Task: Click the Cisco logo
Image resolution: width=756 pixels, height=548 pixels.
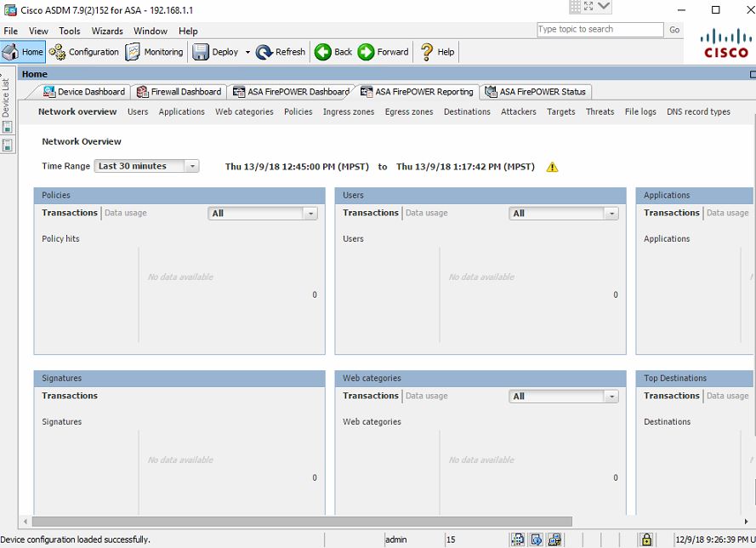Action: coord(726,43)
